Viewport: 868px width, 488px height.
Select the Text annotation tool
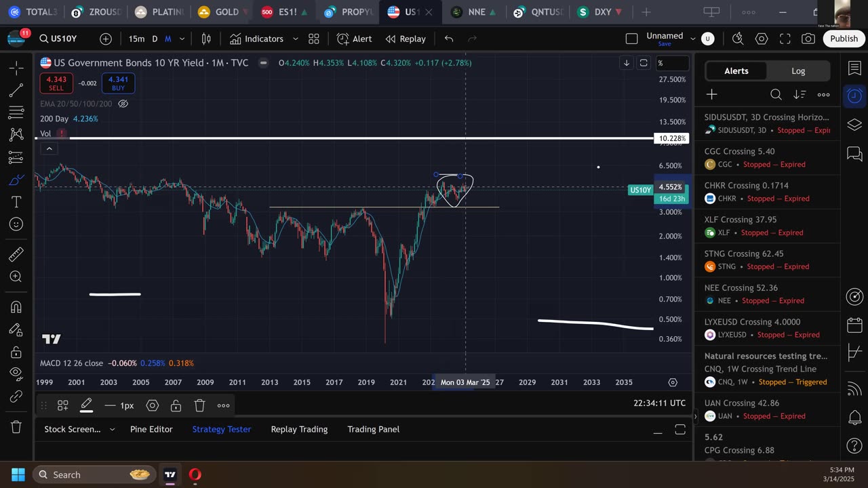[x=16, y=202]
